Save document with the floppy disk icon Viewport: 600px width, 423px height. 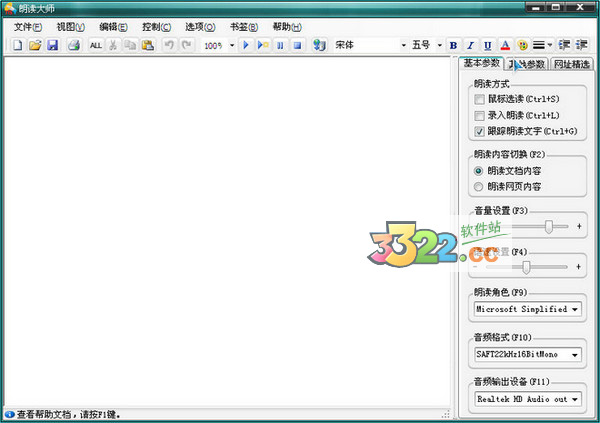pyautogui.click(x=52, y=46)
